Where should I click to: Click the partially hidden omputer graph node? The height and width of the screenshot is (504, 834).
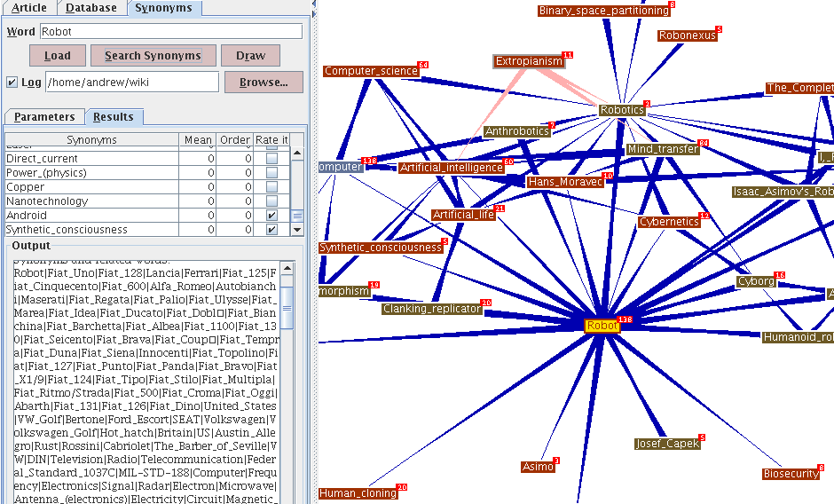(341, 167)
